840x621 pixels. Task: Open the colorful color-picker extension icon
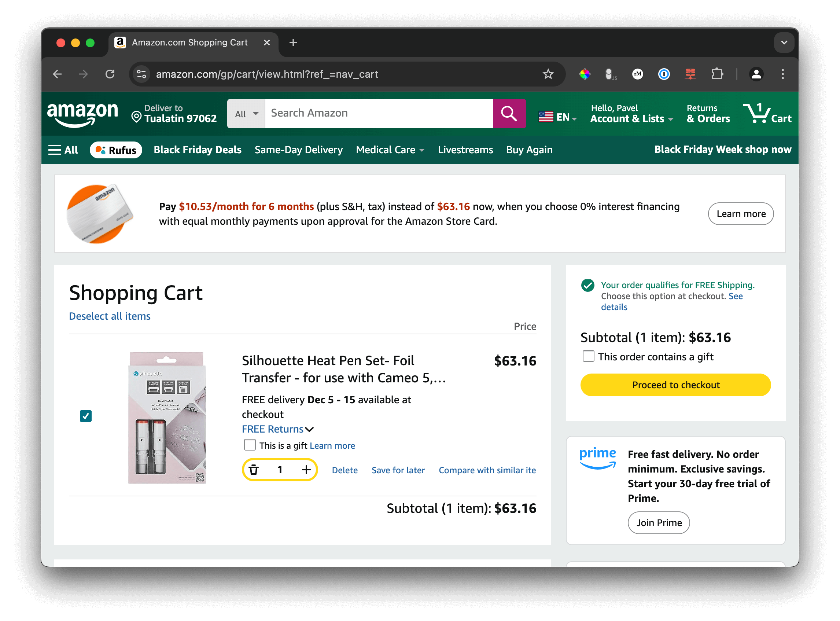point(585,74)
